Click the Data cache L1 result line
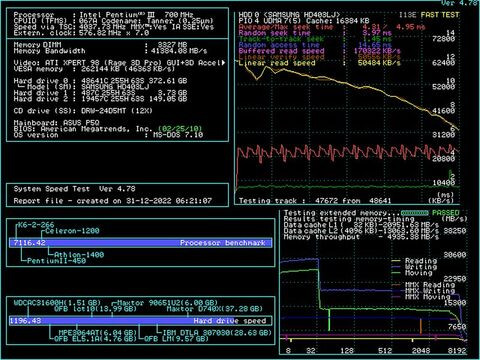The width and height of the screenshot is (480, 360). point(361,225)
